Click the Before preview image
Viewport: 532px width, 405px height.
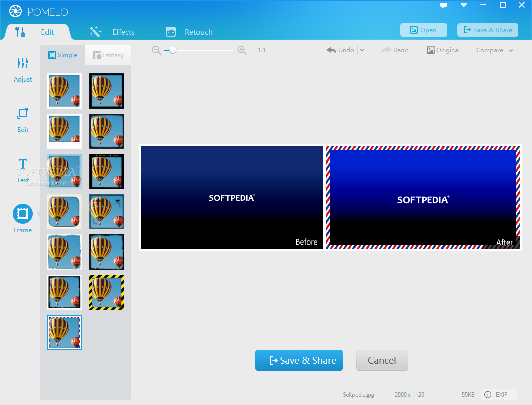232,197
